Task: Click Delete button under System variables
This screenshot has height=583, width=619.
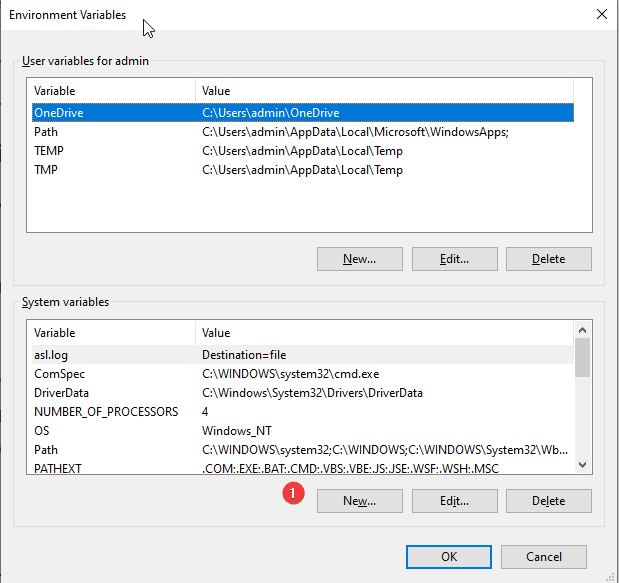Action: [548, 501]
